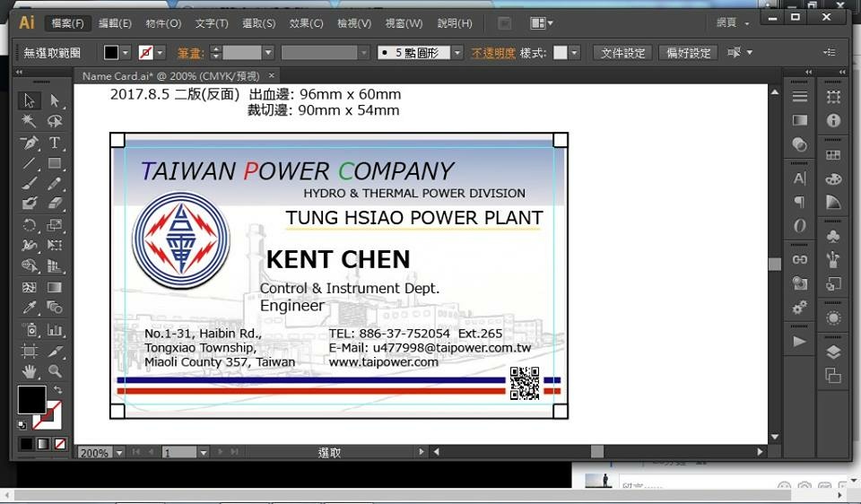Viewport: 861px width, 504px height.
Task: Open fill color dropdown in control bar
Action: pos(126,53)
